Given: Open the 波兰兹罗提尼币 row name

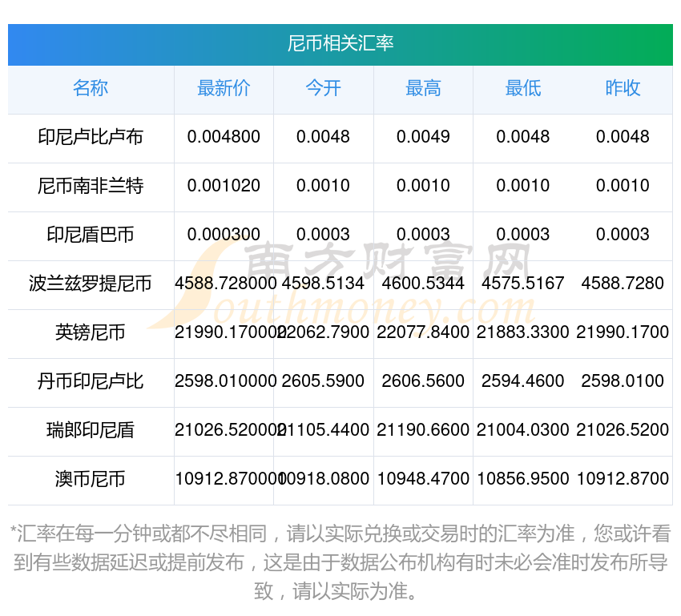Looking at the screenshot, I should coord(91,284).
